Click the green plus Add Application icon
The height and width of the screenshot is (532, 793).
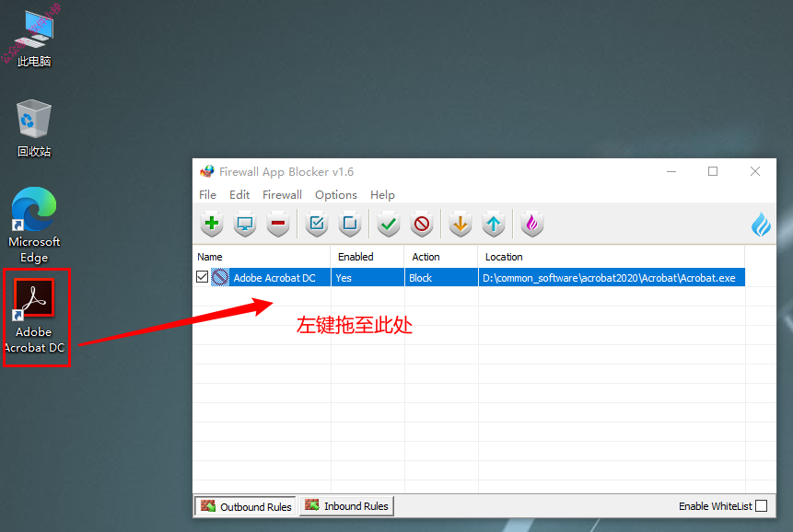pos(212,224)
